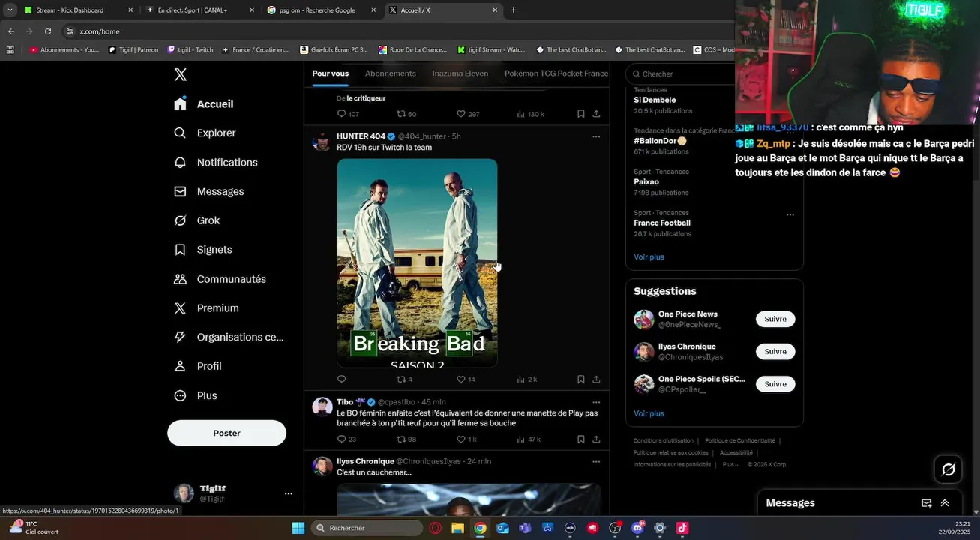Open more options on Ilyas Chronique post
The width and height of the screenshot is (980, 540).
[596, 461]
